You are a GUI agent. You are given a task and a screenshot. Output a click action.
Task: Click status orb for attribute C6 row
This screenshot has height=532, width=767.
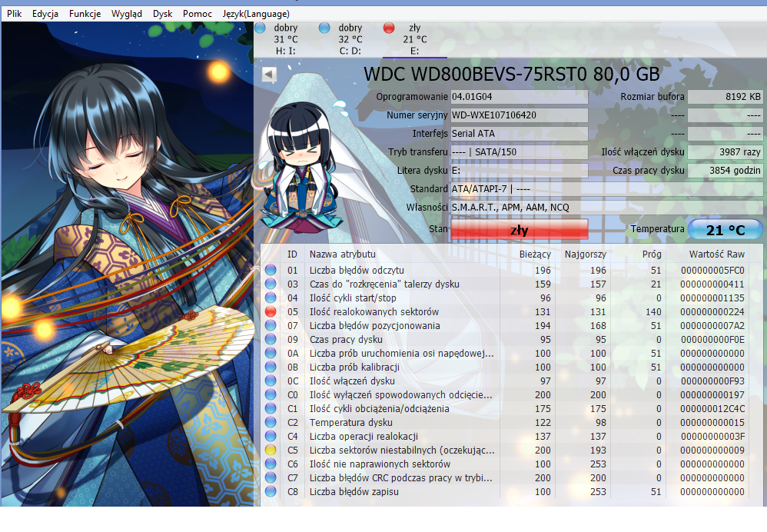pyautogui.click(x=271, y=464)
